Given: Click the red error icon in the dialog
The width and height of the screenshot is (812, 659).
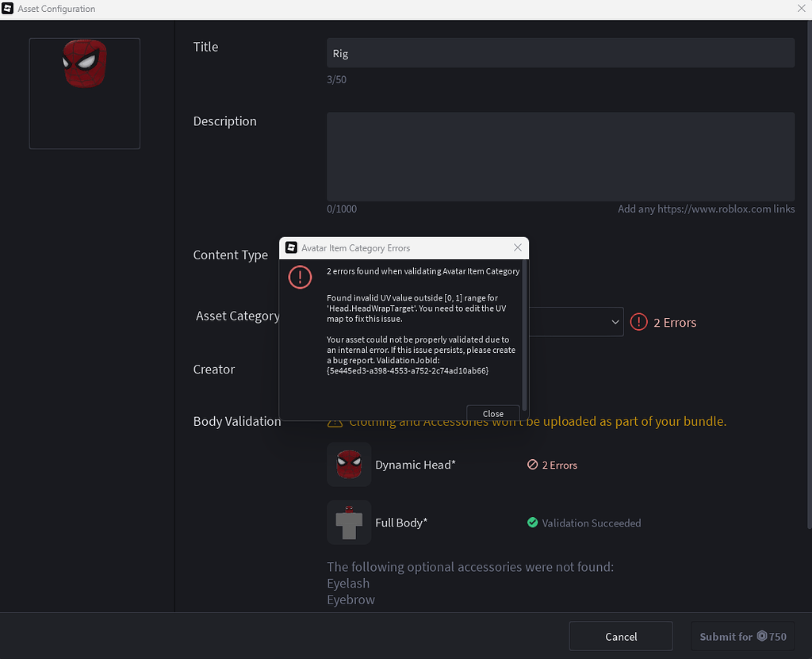Looking at the screenshot, I should pyautogui.click(x=300, y=277).
